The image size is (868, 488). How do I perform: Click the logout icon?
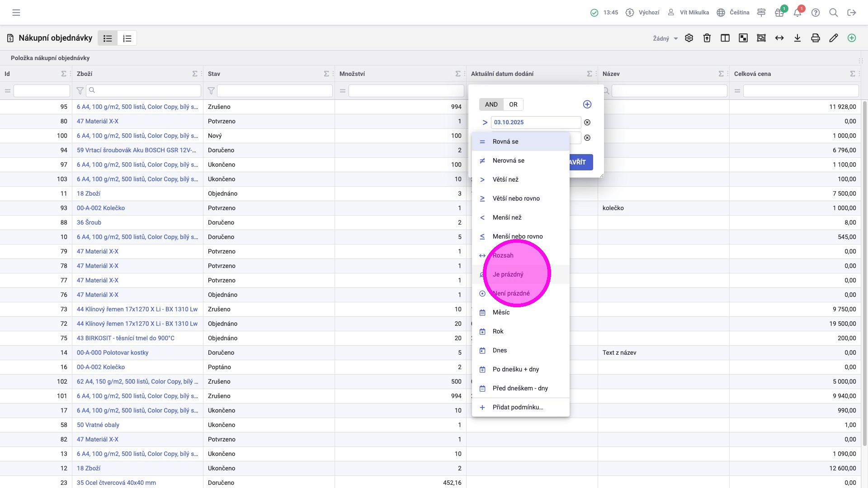(x=852, y=13)
